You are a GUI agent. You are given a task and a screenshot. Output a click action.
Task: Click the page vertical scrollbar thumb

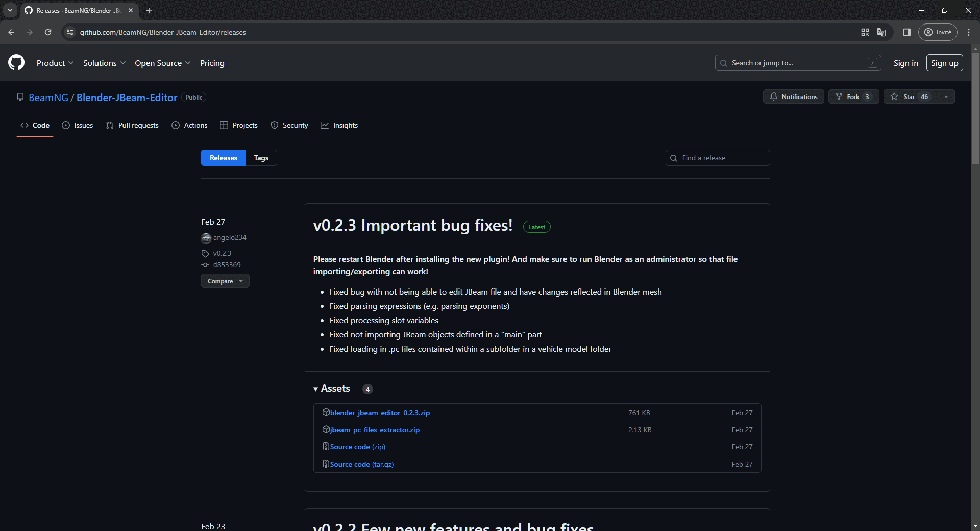click(x=975, y=107)
